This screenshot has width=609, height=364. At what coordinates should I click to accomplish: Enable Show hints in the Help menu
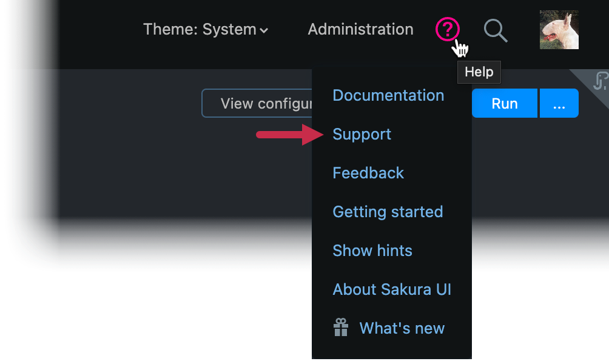(372, 251)
